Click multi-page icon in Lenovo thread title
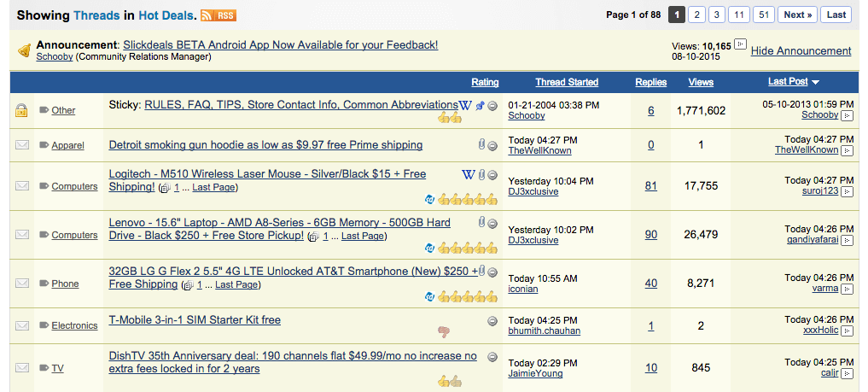The width and height of the screenshot is (868, 392). pos(314,237)
